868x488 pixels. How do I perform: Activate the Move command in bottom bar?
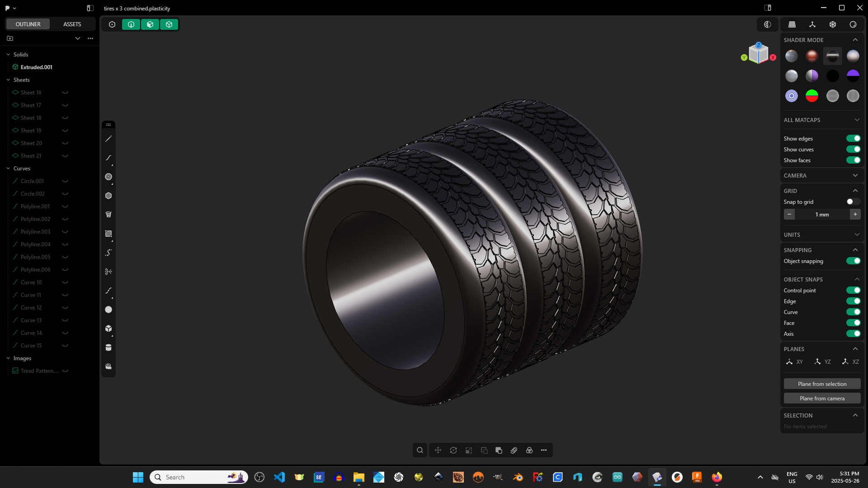(438, 450)
